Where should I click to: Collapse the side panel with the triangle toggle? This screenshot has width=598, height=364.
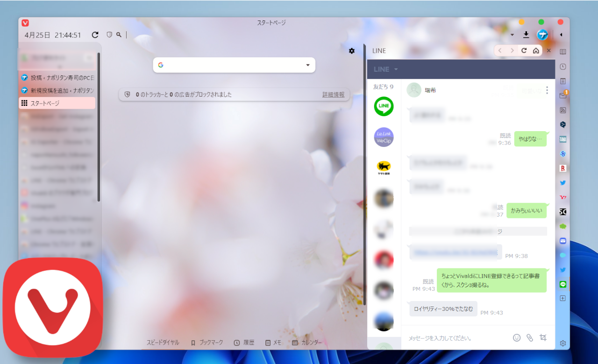561,35
